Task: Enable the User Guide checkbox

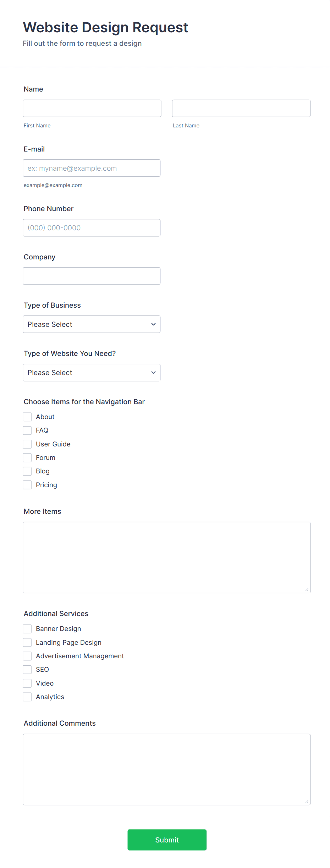Action: click(x=27, y=444)
